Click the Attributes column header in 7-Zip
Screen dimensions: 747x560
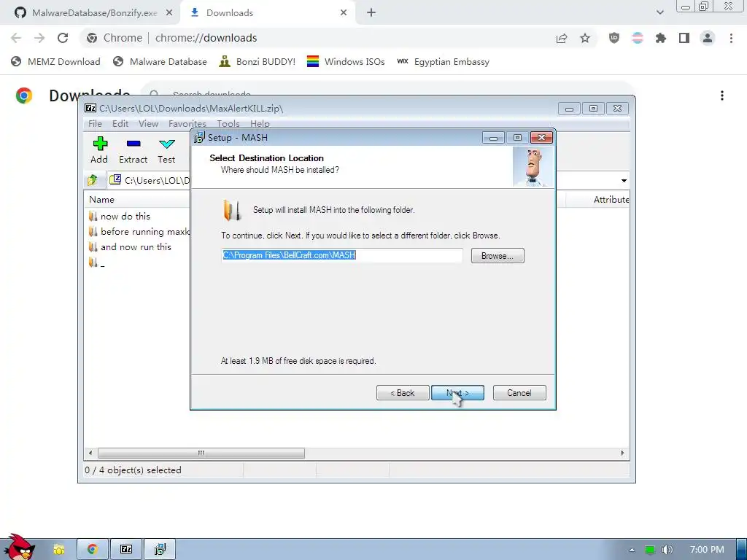pyautogui.click(x=611, y=200)
